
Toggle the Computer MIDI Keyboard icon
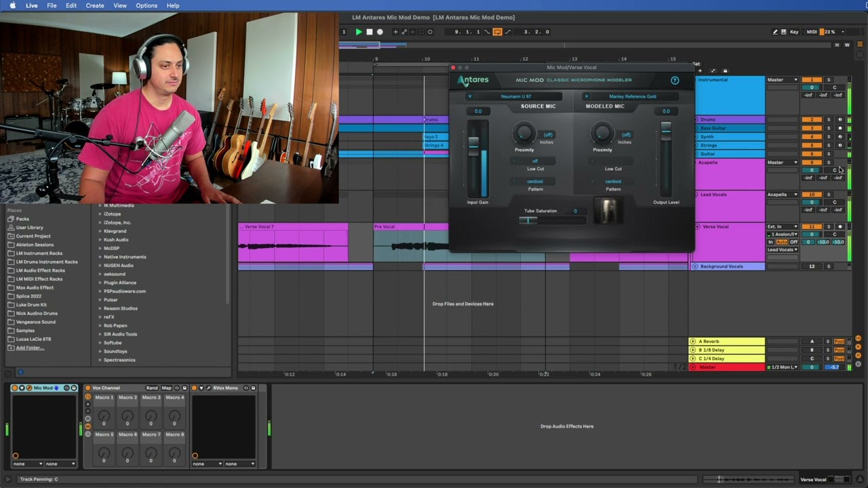pyautogui.click(x=785, y=32)
